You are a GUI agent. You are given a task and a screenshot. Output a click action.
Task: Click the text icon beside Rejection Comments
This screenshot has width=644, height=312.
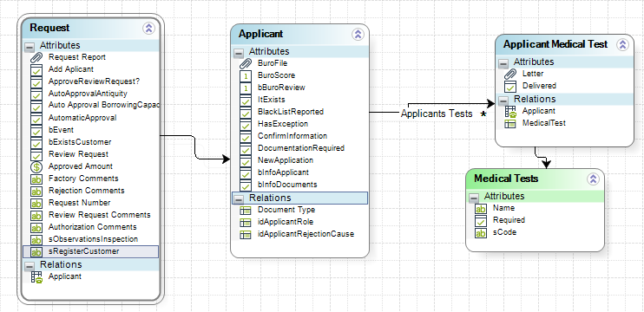pos(36,192)
